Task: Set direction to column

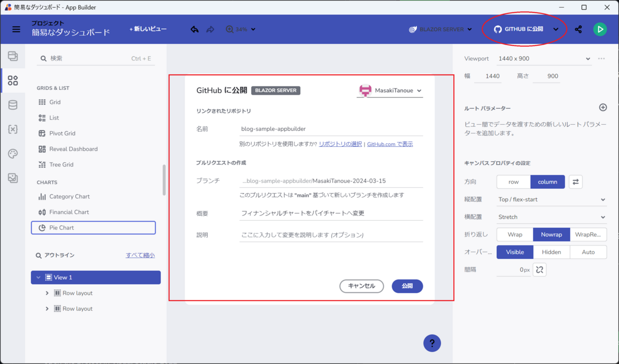Action: pyautogui.click(x=547, y=181)
